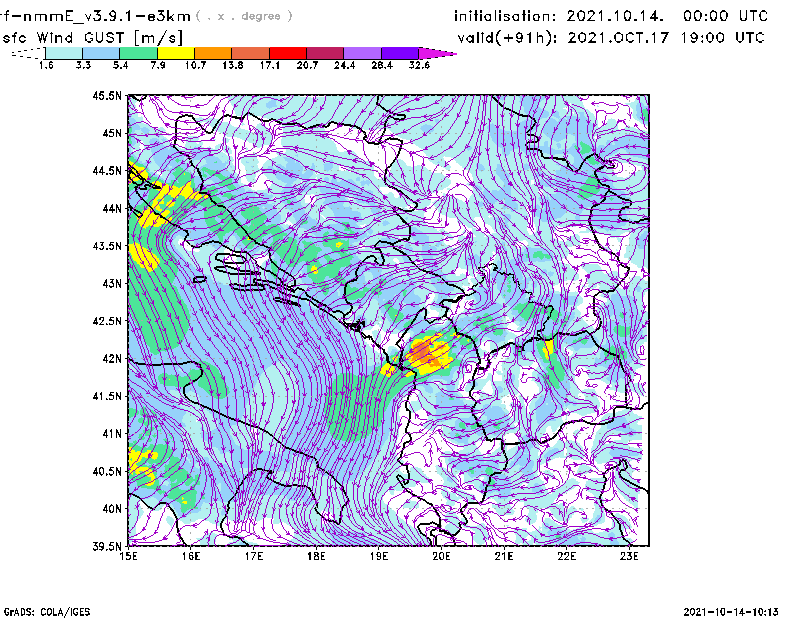
Task: Click the "GrADS: COLA/IGES" credit text
Action: 47,612
